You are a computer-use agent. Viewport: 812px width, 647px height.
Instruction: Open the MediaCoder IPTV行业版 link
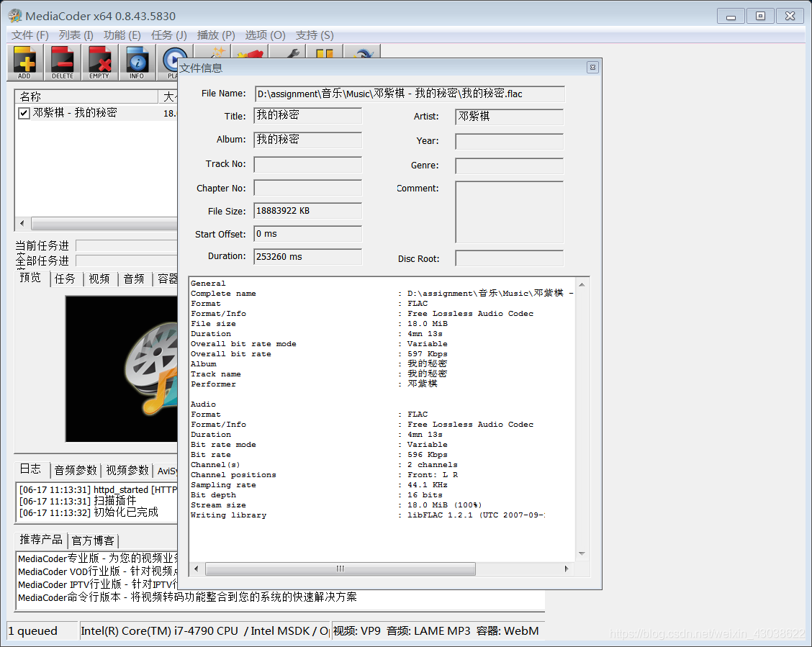98,584
